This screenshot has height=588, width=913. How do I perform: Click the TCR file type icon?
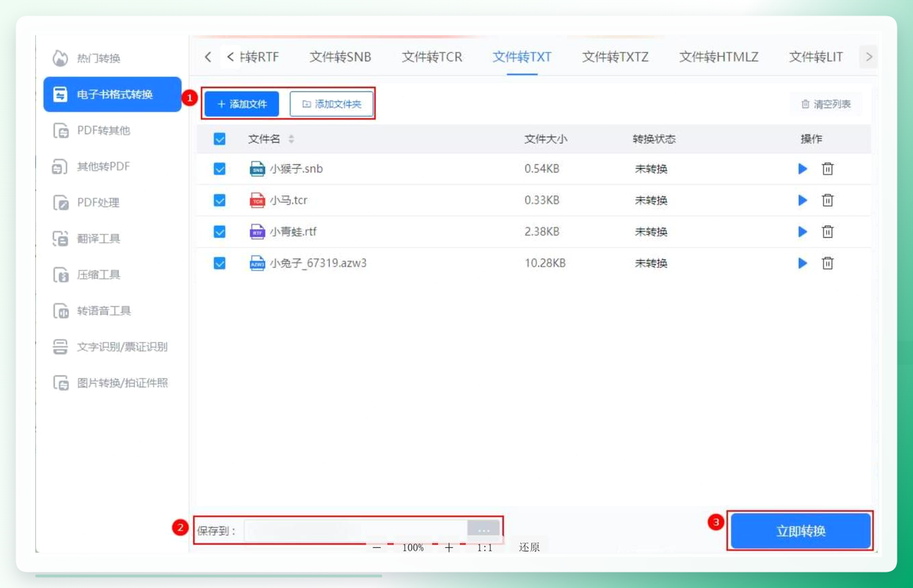[x=257, y=200]
